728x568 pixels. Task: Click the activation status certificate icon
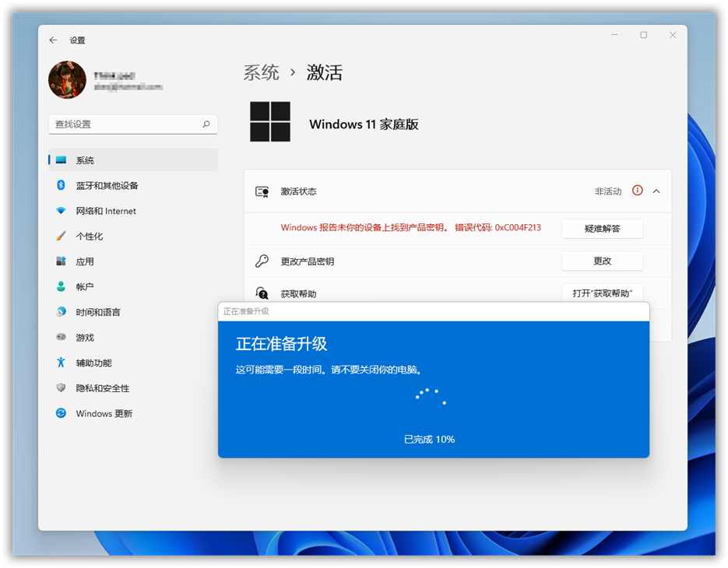(x=262, y=191)
